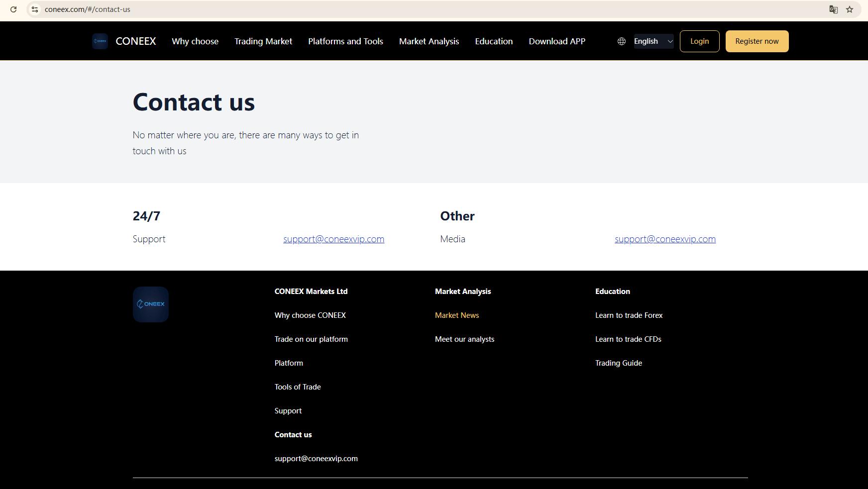Viewport: 868px width, 489px height.
Task: Select Education in the top navigation
Action: (x=494, y=41)
